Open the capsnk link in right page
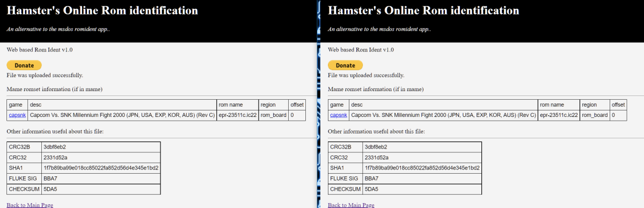This screenshot has height=208, width=644. coord(339,115)
